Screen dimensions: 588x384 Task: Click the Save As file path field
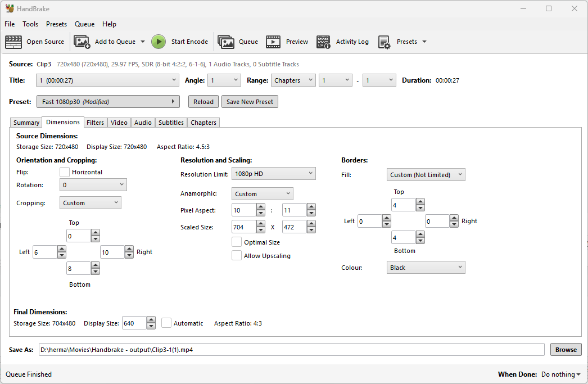pos(291,350)
